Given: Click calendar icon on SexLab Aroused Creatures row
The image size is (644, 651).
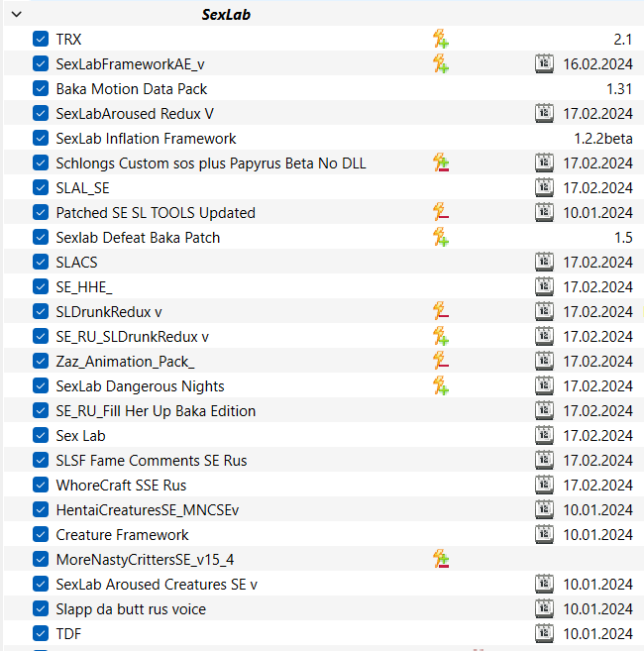Looking at the screenshot, I should 544,585.
